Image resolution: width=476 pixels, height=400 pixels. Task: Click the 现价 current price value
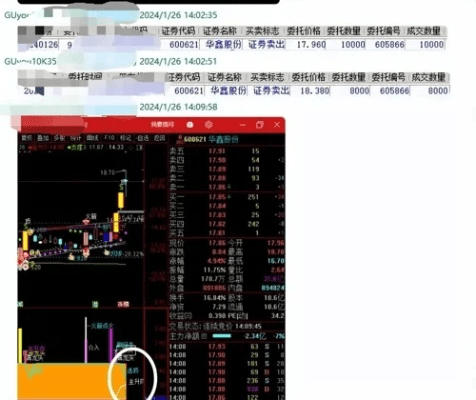point(217,243)
